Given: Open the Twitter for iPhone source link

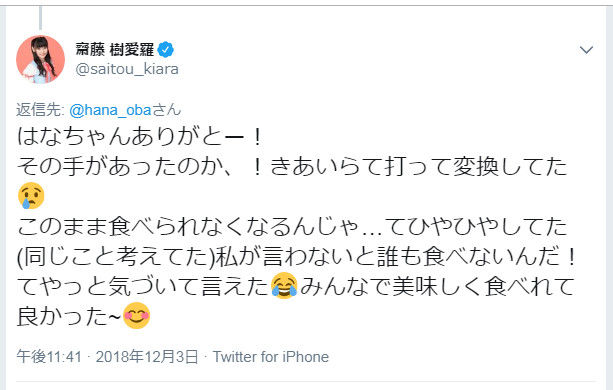Looking at the screenshot, I should tap(271, 356).
